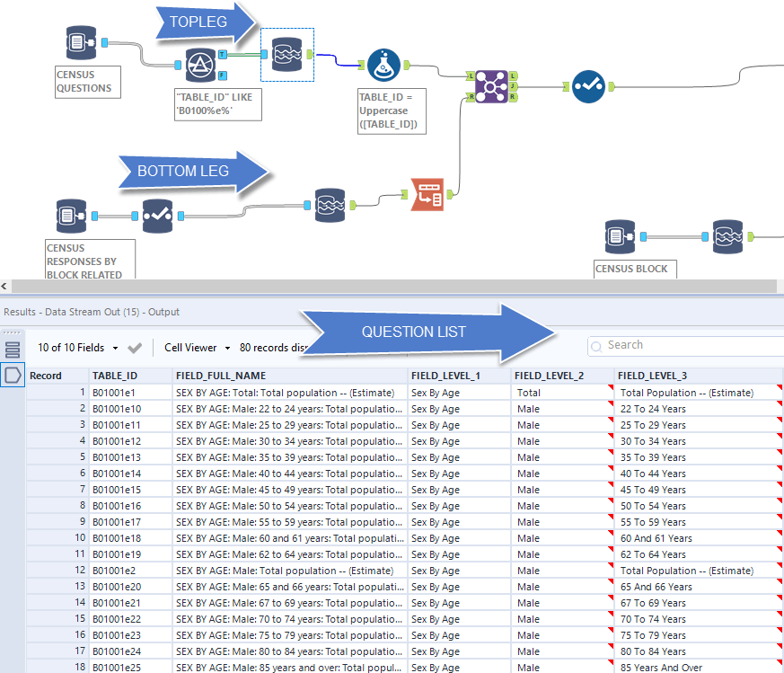This screenshot has width=784, height=673.
Task: Select the orange Transpose tool on the bottom leg
Action: click(427, 192)
